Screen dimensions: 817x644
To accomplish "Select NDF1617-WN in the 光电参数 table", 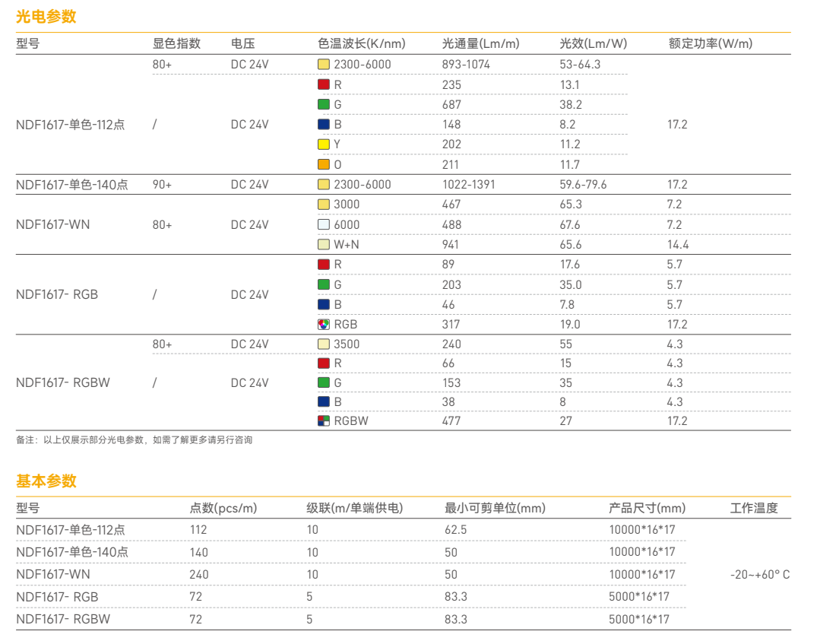I will click(52, 225).
